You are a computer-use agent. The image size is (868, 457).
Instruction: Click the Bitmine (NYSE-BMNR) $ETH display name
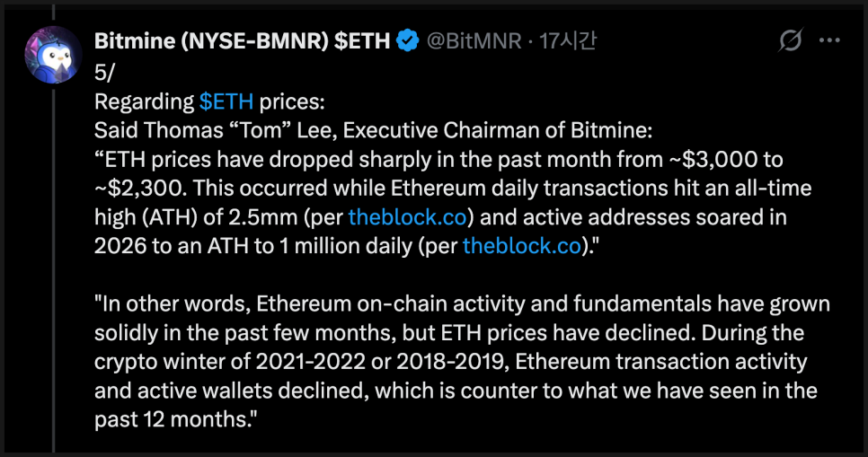[x=241, y=41]
